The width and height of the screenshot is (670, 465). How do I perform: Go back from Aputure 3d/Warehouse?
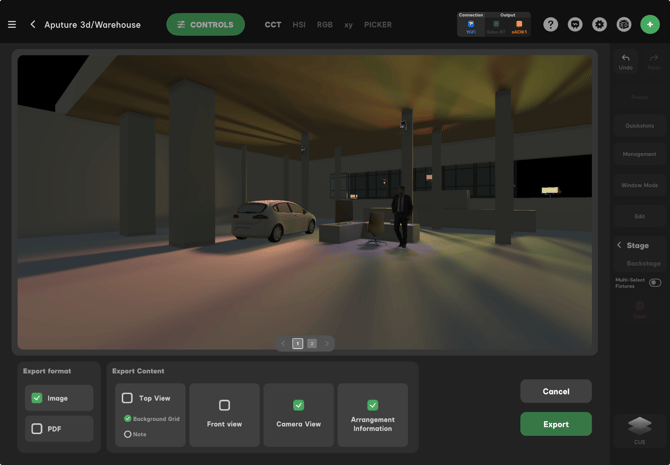pos(33,25)
